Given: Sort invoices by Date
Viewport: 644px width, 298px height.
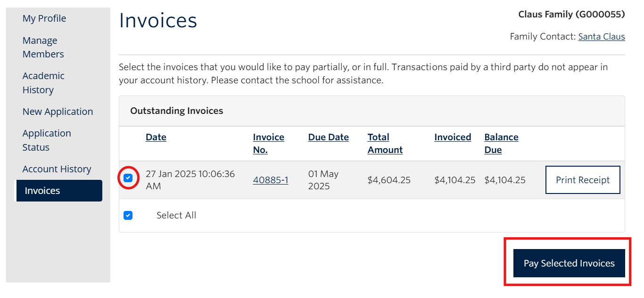Looking at the screenshot, I should pos(156,137).
